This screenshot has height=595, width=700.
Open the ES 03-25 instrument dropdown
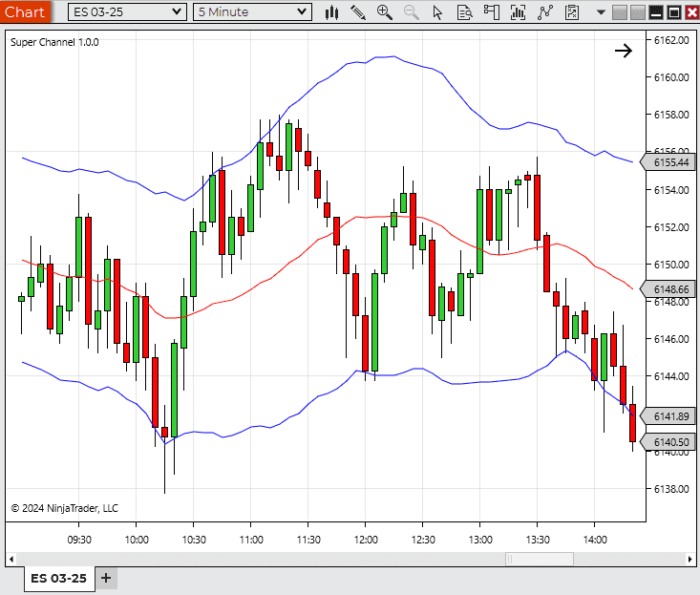point(127,12)
